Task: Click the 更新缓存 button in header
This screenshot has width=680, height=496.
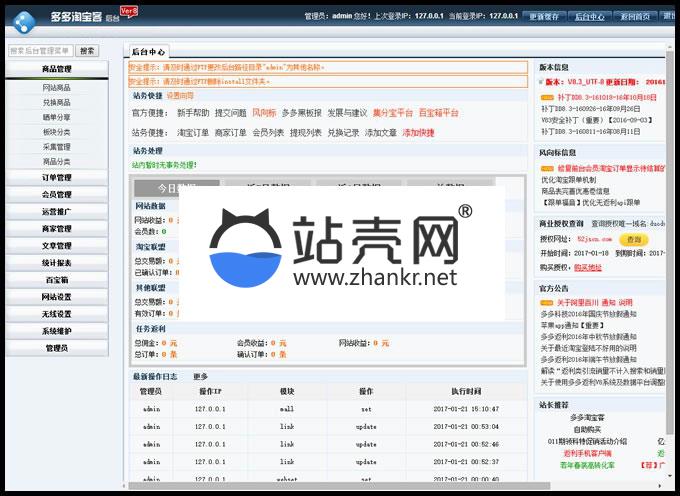Action: tap(543, 17)
